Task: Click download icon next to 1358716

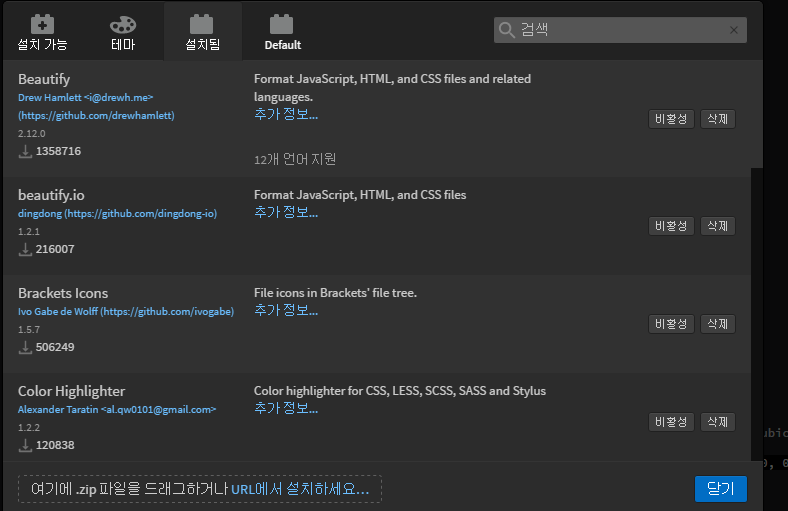Action: click(x=25, y=151)
